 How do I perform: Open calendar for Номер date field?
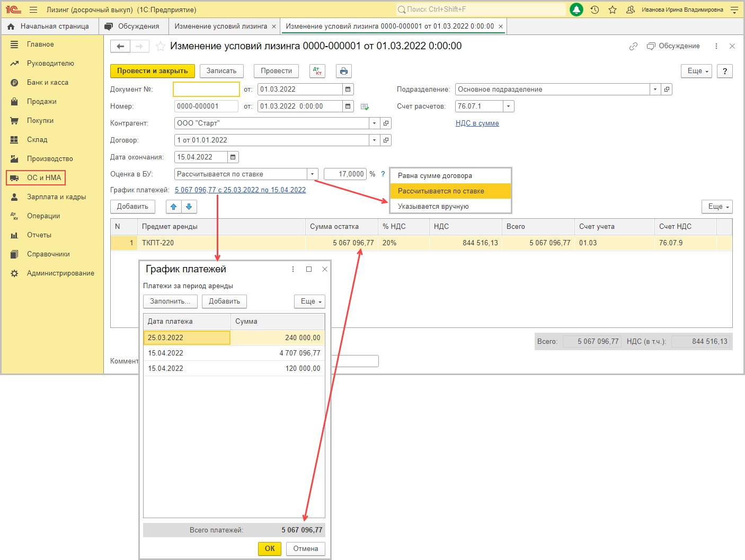[x=348, y=106]
